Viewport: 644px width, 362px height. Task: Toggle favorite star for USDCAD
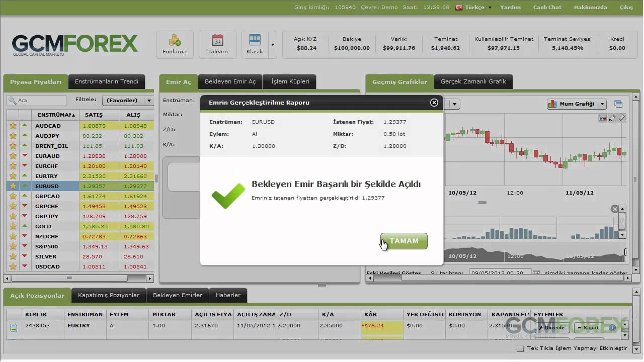[x=13, y=266]
